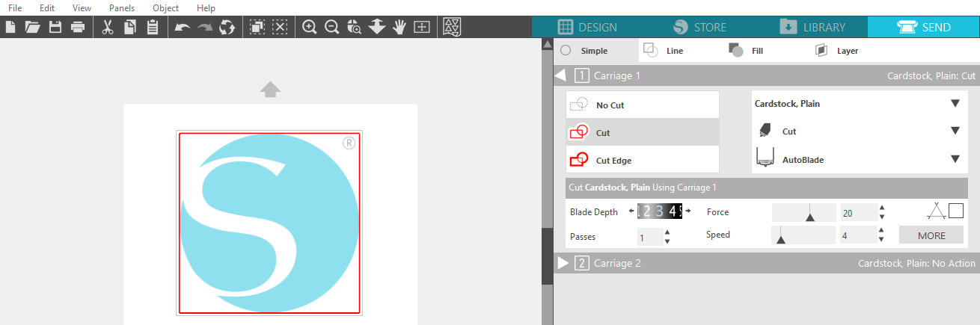Viewport: 980px width, 325px height.
Task: Open the Panels menu
Action: [x=123, y=8]
